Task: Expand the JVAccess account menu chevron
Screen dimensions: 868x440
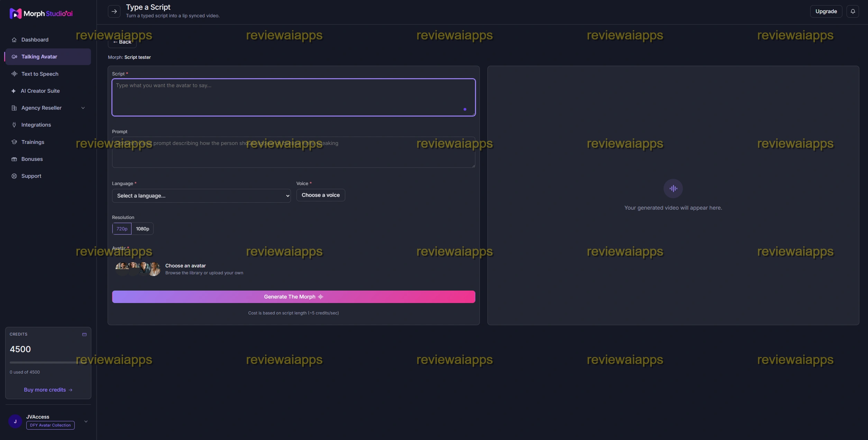Action: (x=86, y=421)
